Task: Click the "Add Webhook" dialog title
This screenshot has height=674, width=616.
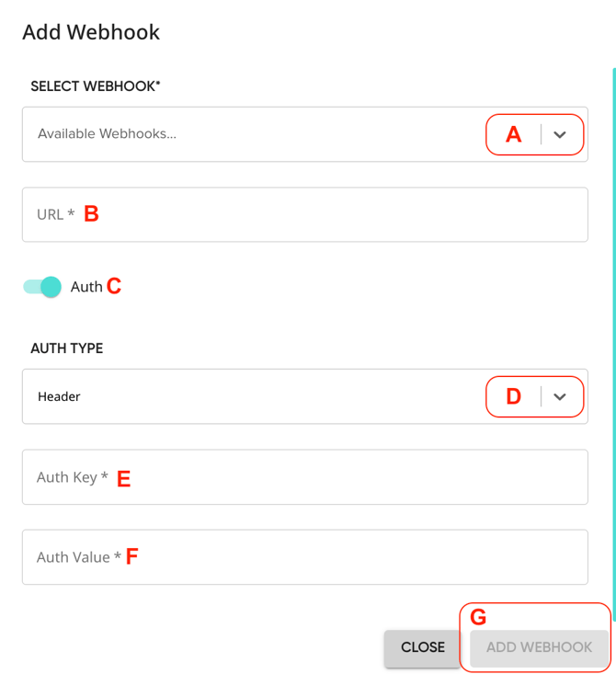Action: tap(91, 32)
